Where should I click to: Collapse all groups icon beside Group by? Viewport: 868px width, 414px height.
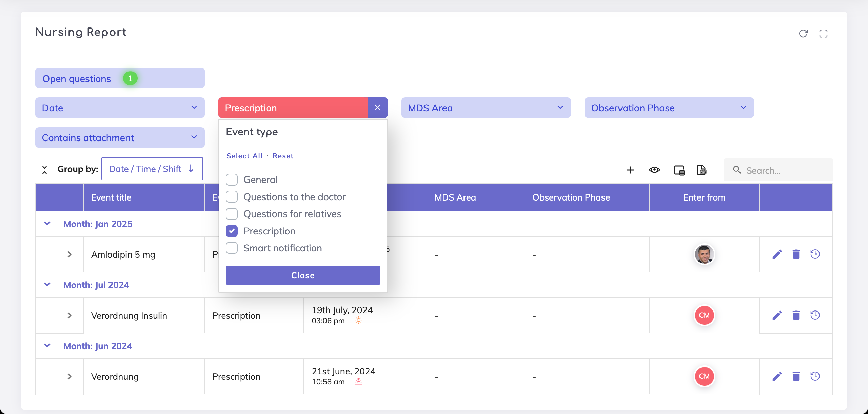44,170
